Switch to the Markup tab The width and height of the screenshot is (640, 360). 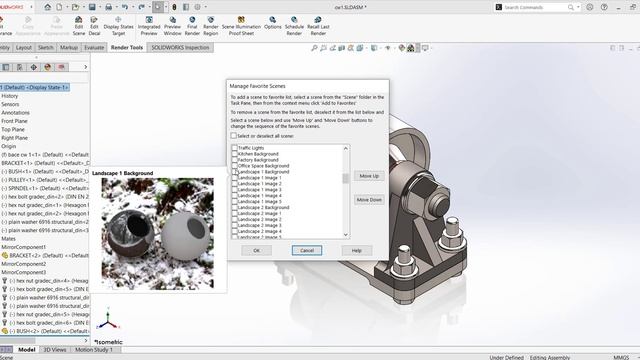pos(69,48)
